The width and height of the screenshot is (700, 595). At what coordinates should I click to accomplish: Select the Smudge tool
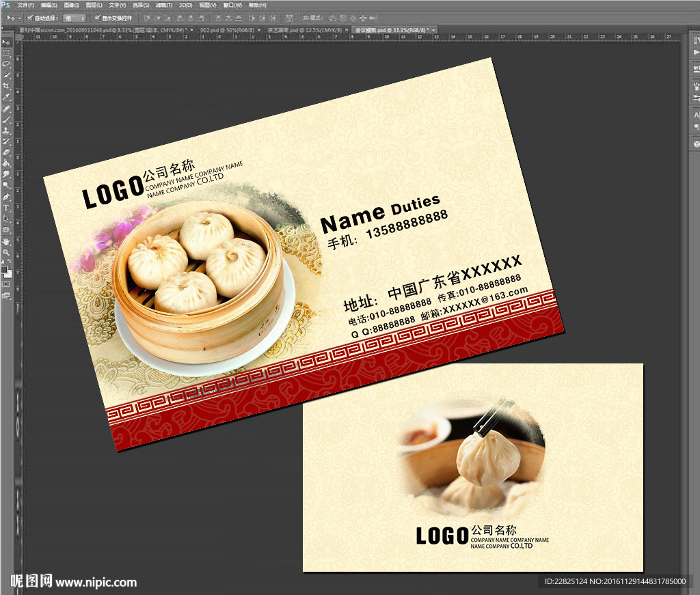tap(5, 174)
